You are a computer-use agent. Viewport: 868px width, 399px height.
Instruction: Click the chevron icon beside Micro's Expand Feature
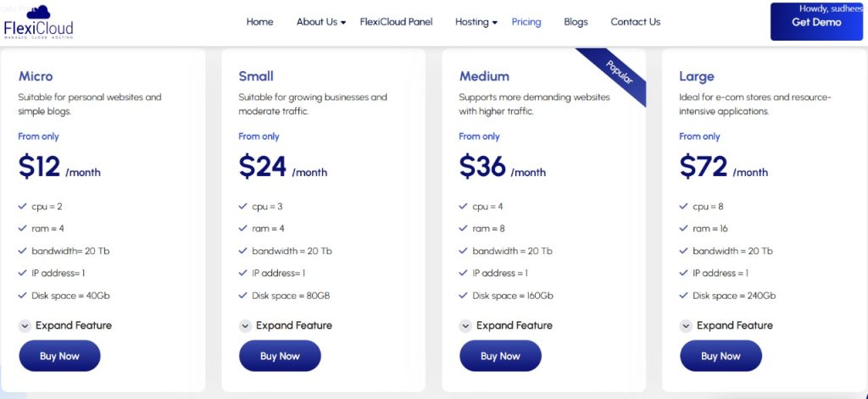pos(25,325)
